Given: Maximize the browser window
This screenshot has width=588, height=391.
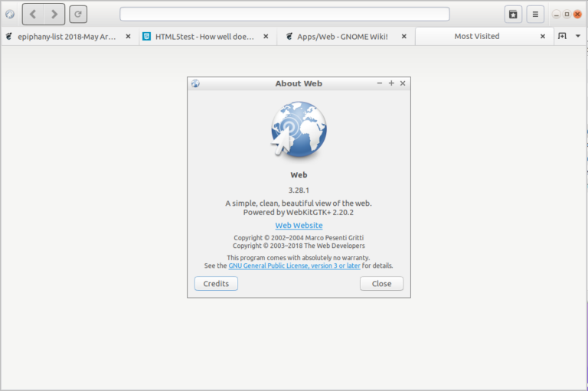Looking at the screenshot, I should coord(567,15).
